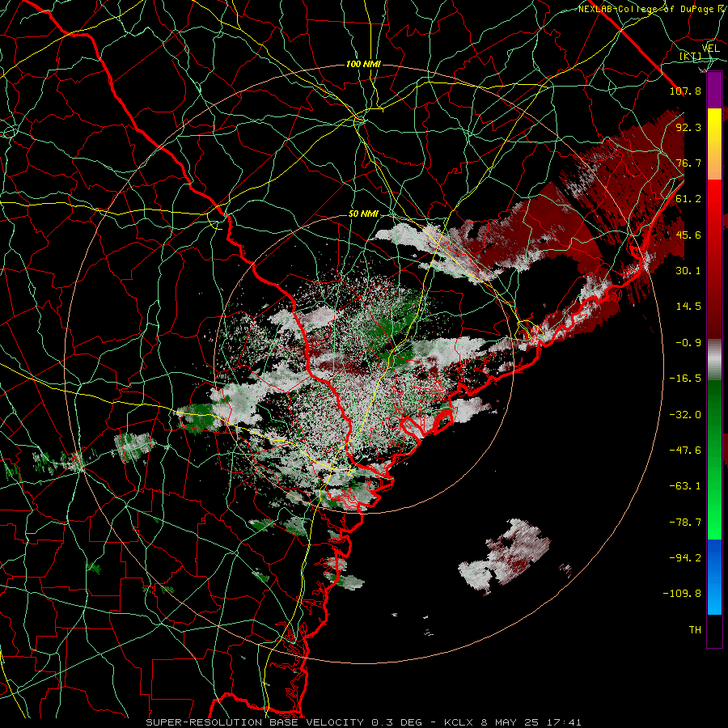
Task: Click the -63.1 velocity scale value
Action: pyautogui.click(x=685, y=486)
